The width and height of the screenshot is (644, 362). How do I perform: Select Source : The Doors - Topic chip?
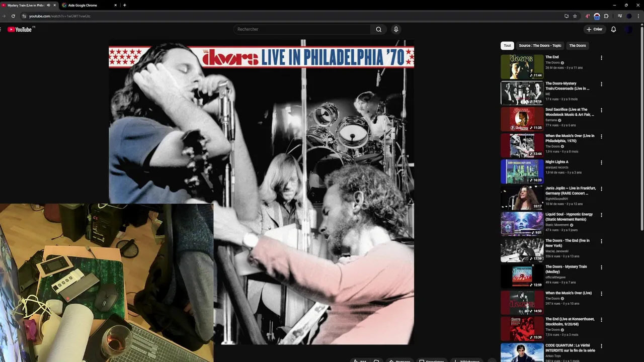tap(540, 46)
